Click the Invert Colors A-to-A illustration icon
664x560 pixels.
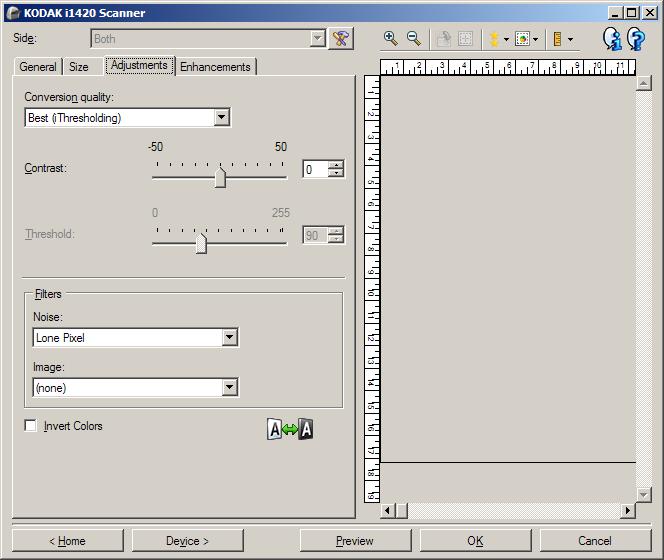click(290, 429)
